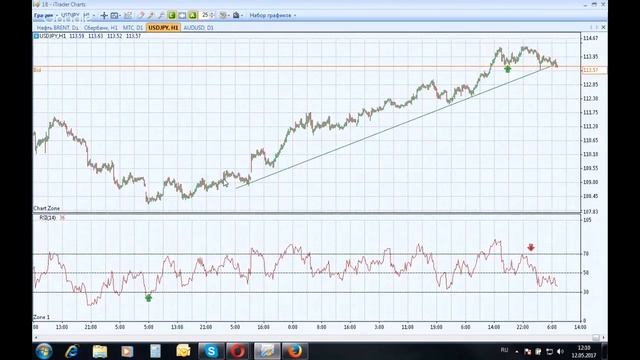Open the indicators settings gear dropdown
Screen dimensions: 640x360
point(224,16)
